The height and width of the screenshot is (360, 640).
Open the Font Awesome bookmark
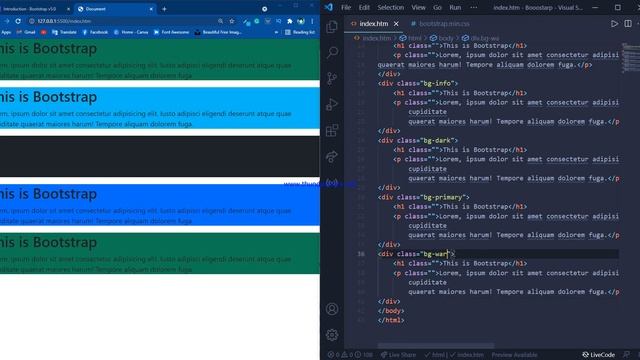click(171, 32)
